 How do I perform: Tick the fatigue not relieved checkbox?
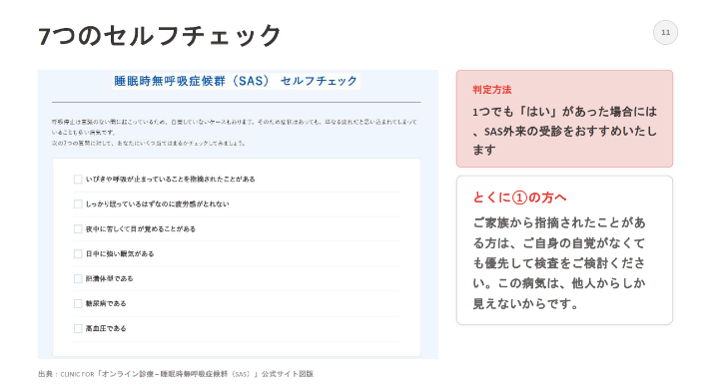point(78,204)
